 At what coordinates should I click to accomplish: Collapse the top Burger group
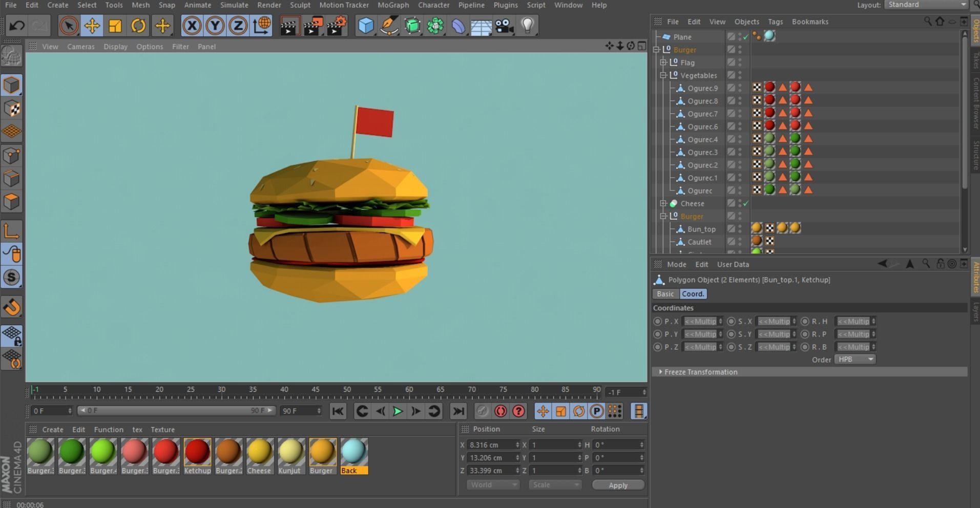[x=657, y=50]
